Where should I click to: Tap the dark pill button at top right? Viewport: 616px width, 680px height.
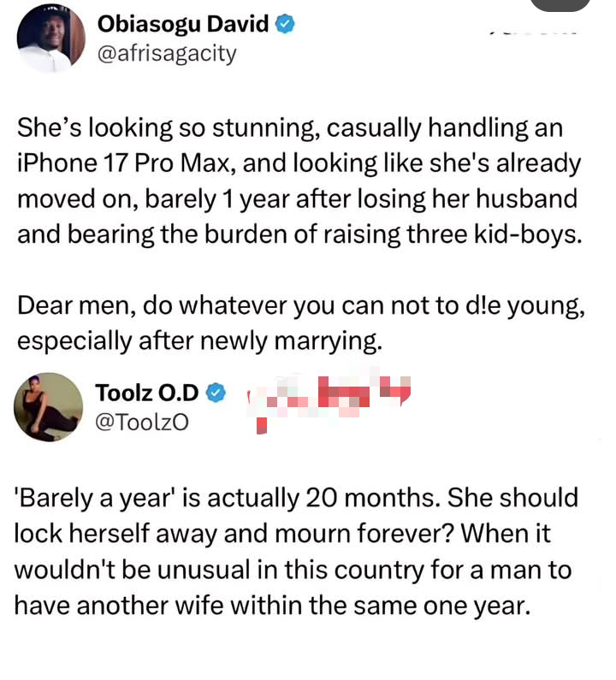560,5
